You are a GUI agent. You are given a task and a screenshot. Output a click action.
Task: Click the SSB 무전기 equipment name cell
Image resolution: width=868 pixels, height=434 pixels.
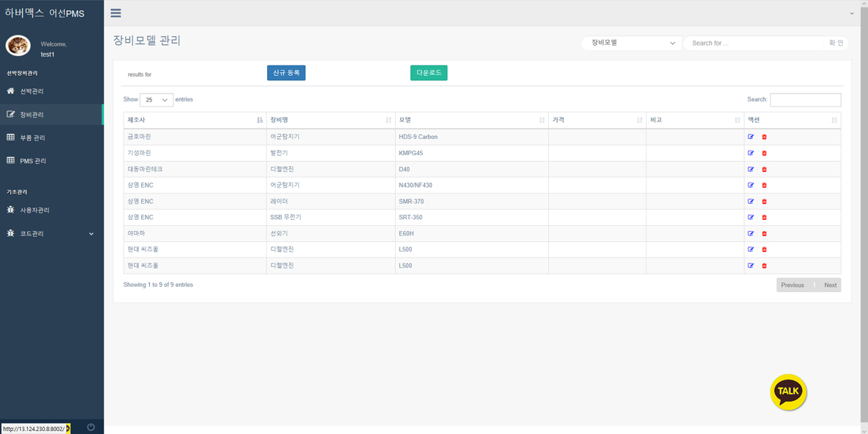pos(330,217)
